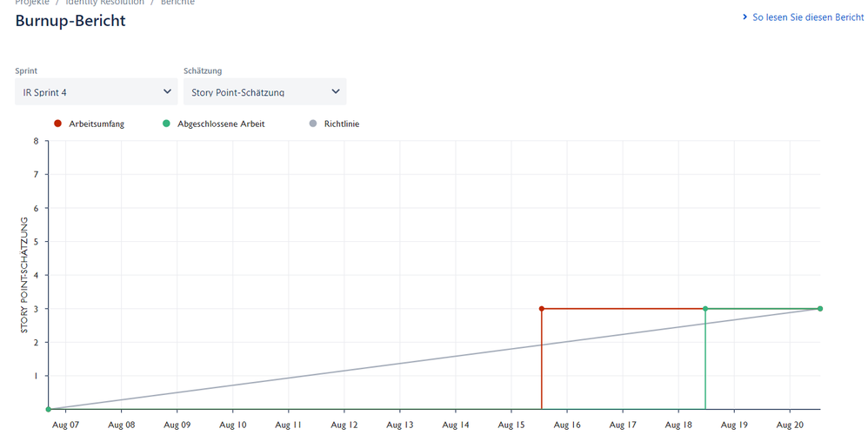This screenshot has width=868, height=442.
Task: Select the red scope data point at 3
Action: pos(541,309)
